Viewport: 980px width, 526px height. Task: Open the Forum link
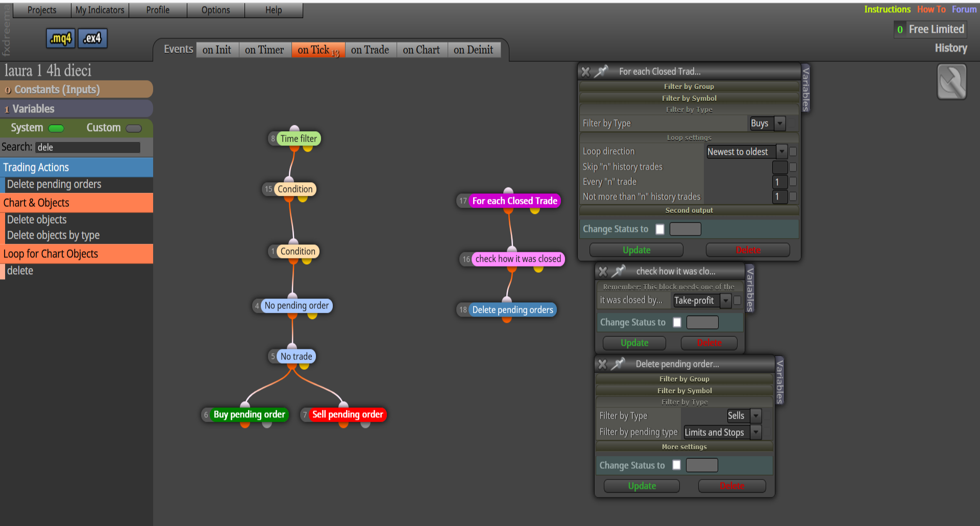click(964, 9)
